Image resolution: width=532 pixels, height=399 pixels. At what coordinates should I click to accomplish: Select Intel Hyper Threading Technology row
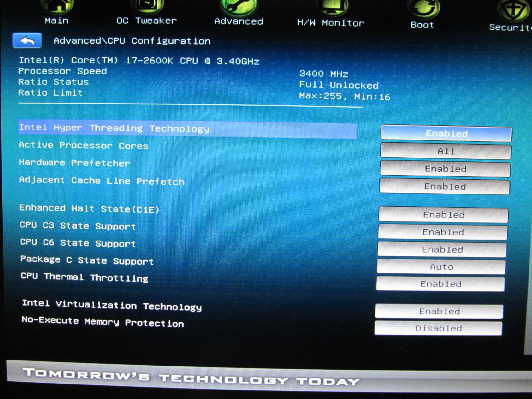coord(187,129)
